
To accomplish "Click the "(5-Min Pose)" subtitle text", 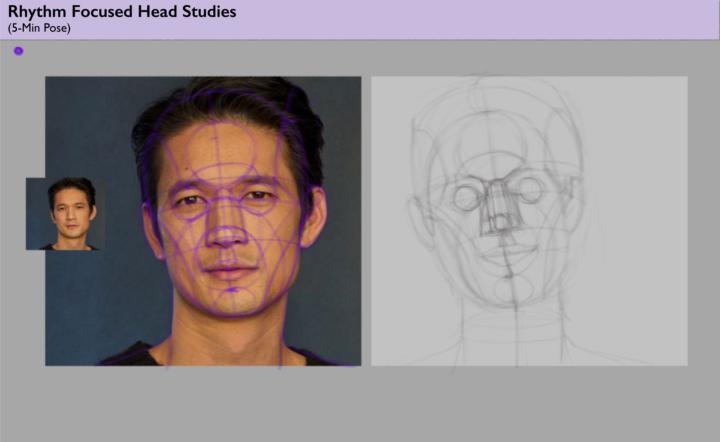I will pyautogui.click(x=39, y=28).
